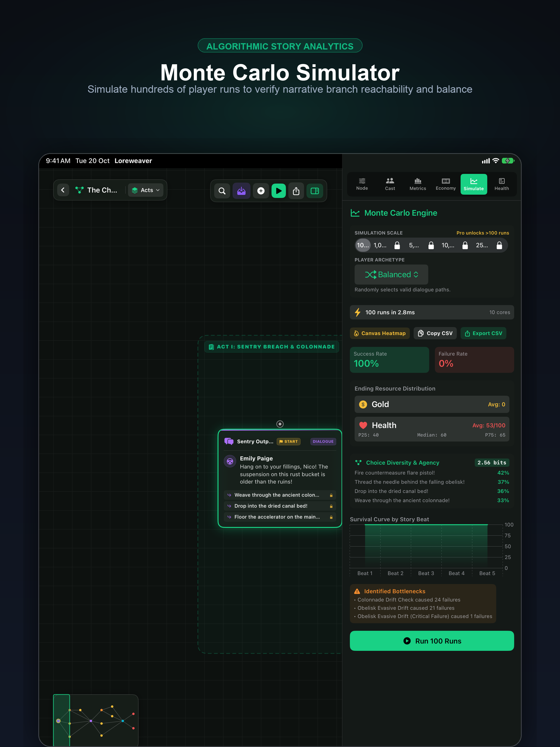
Task: Choose the locked 25... runs scale
Action: pyautogui.click(x=489, y=245)
